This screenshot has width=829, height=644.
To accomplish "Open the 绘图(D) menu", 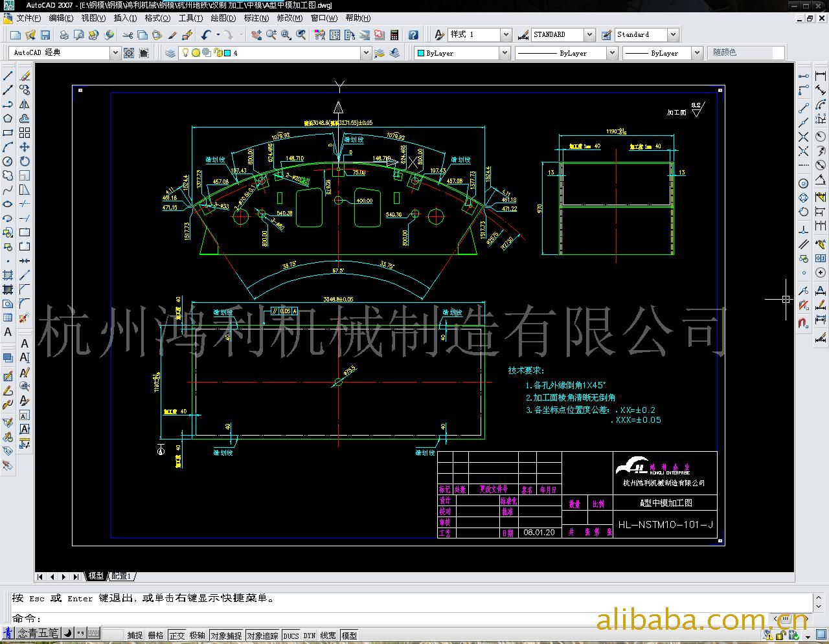I will tap(223, 18).
